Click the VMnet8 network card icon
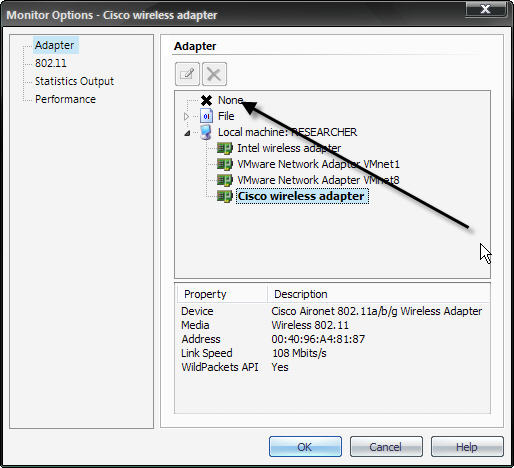The height and width of the screenshot is (468, 514). [x=225, y=180]
